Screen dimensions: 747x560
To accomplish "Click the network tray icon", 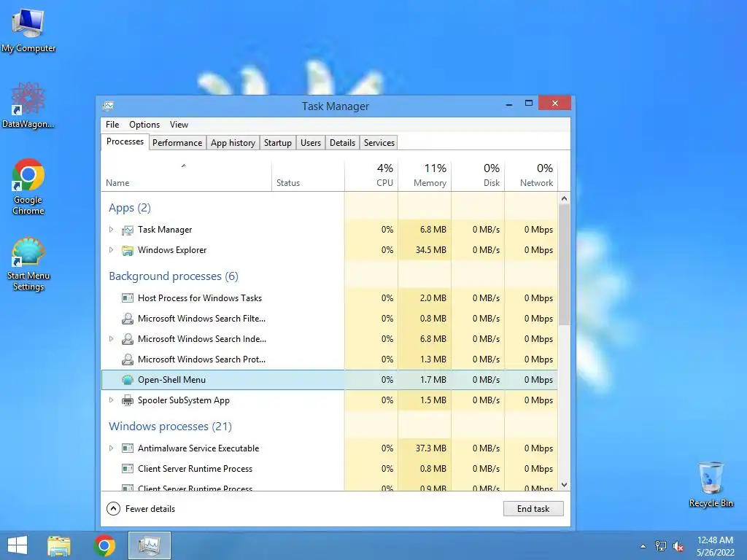I will coord(661,546).
